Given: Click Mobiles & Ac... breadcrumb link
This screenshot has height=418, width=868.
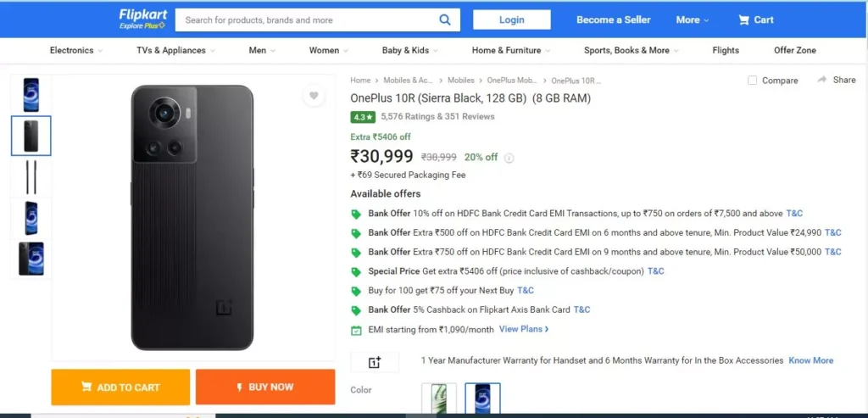Looking at the screenshot, I should [409, 81].
